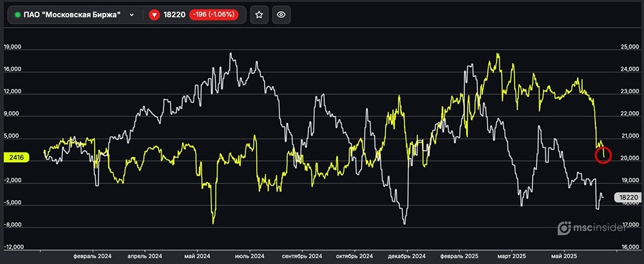Select май 2024 on the time axis
This screenshot has width=644, height=264.
(x=198, y=256)
